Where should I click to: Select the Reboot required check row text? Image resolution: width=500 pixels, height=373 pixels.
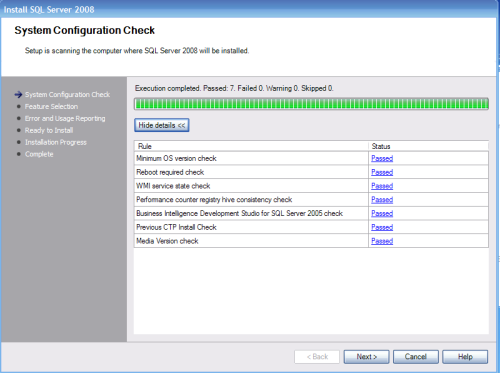click(x=170, y=172)
